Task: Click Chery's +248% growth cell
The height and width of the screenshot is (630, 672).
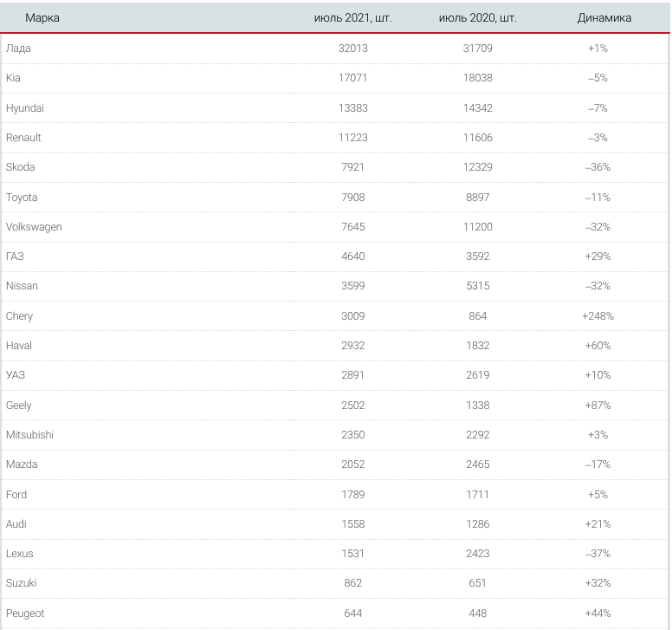Action: click(598, 316)
